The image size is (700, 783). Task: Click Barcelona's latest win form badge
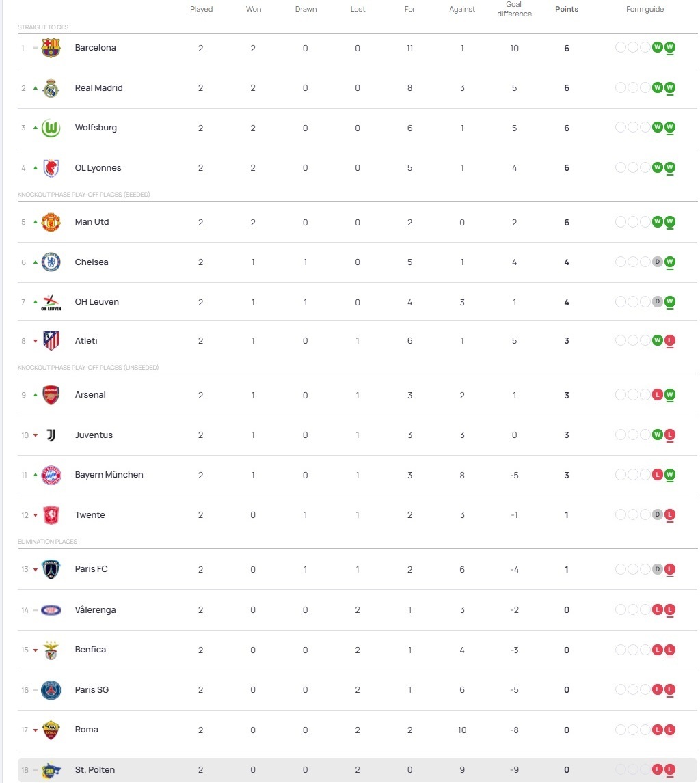(670, 48)
